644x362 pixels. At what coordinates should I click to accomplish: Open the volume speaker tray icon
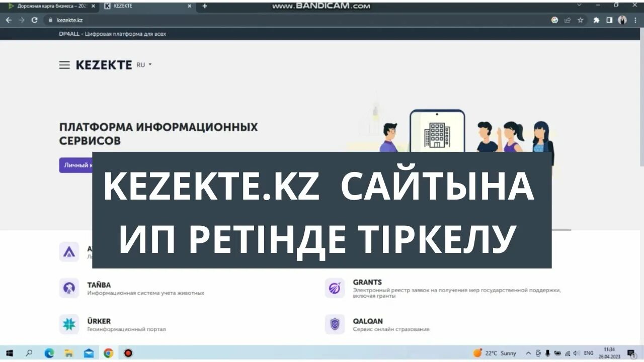point(577,353)
